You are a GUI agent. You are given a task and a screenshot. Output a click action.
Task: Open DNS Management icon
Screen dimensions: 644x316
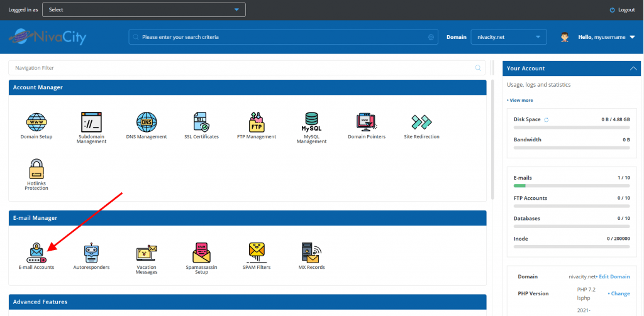click(x=147, y=122)
